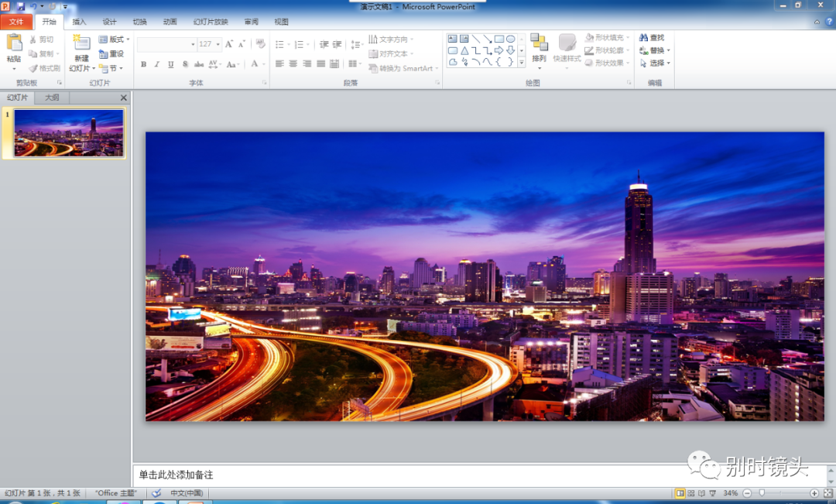Switch to Slide Sorter view
This screenshot has width=836, height=504.
tap(691, 493)
